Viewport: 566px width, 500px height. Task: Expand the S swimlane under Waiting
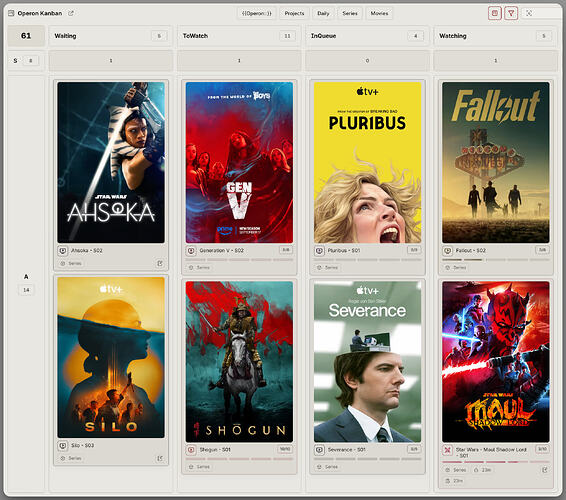(x=111, y=61)
